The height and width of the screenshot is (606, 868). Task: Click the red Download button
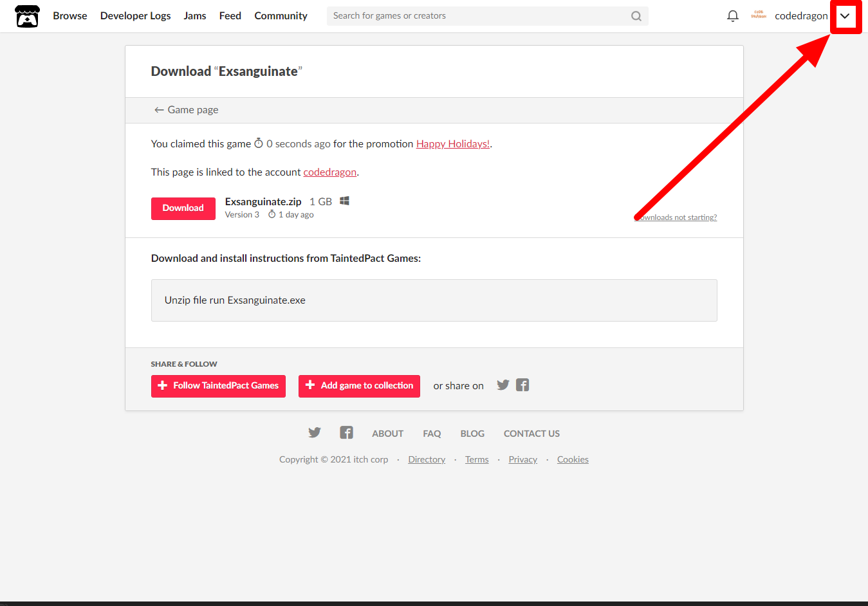[x=183, y=208]
